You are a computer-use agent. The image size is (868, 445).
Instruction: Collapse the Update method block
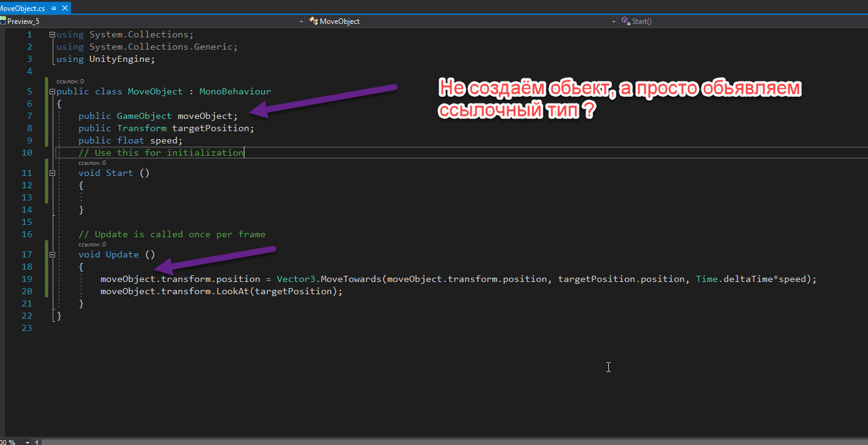pos(52,255)
